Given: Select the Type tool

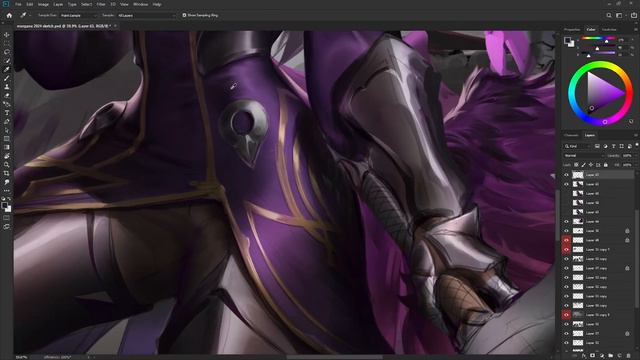Looking at the screenshot, I should coord(7,113).
